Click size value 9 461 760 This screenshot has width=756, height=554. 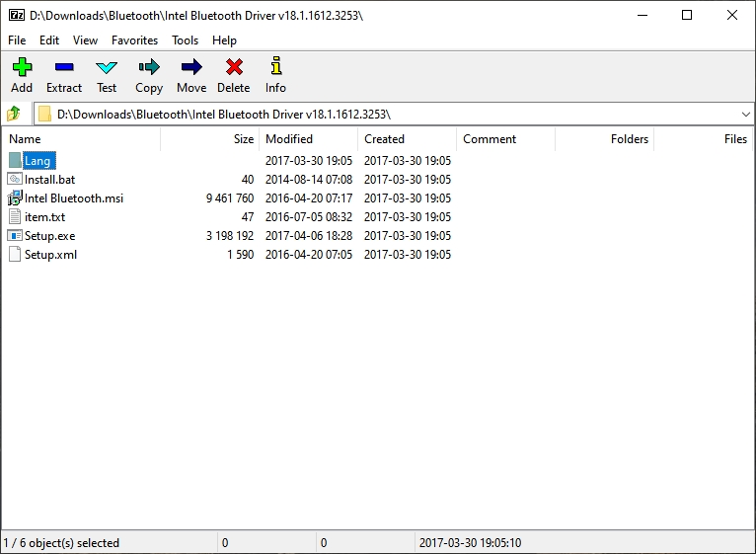click(x=230, y=198)
